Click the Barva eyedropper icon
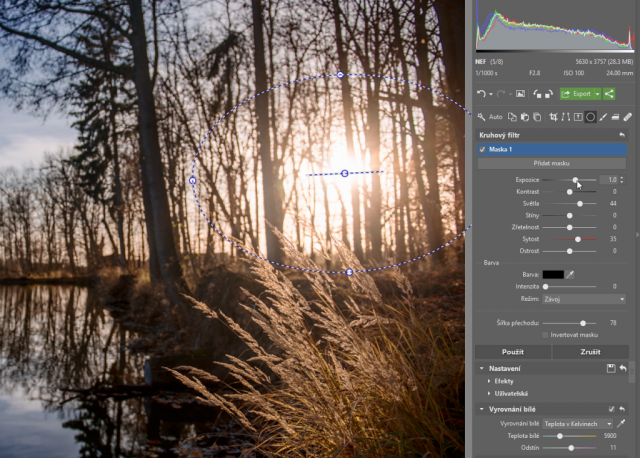 (570, 275)
